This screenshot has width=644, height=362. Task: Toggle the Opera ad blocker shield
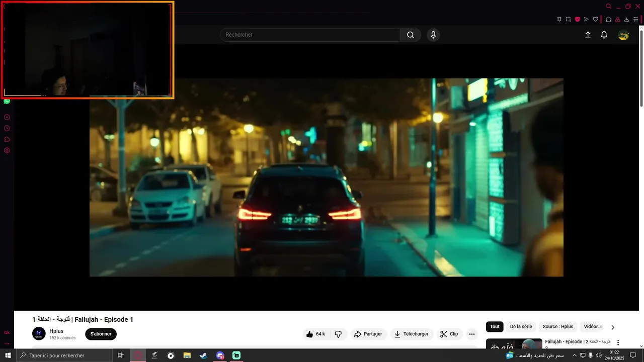pos(577,20)
